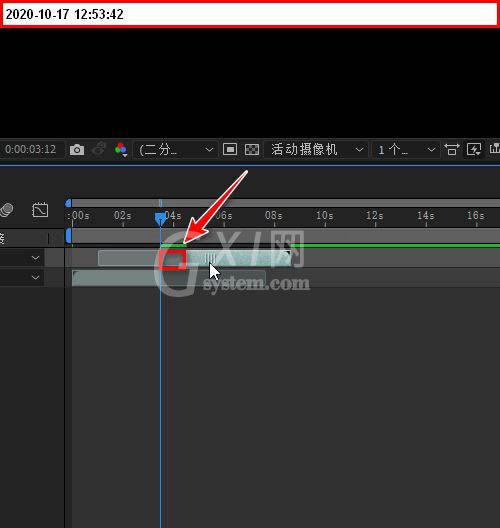
Task: Expand the first layer row dropdown chevron
Action: (x=35, y=258)
